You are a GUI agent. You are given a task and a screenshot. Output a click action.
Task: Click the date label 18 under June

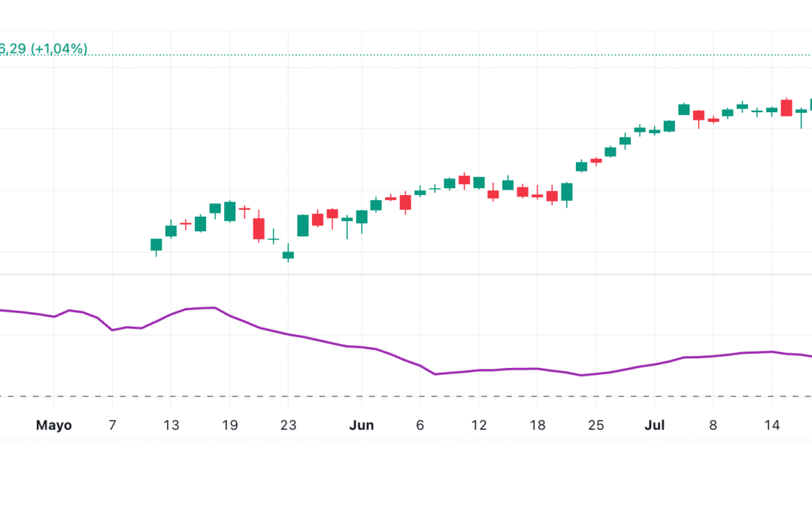[538, 424]
